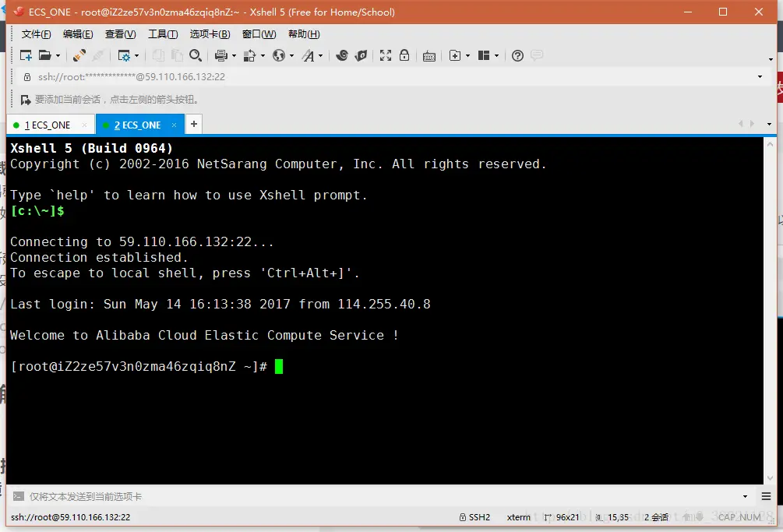Click the 96x21 terminal size indicator
Viewport: 783px width, 532px height.
click(x=562, y=517)
